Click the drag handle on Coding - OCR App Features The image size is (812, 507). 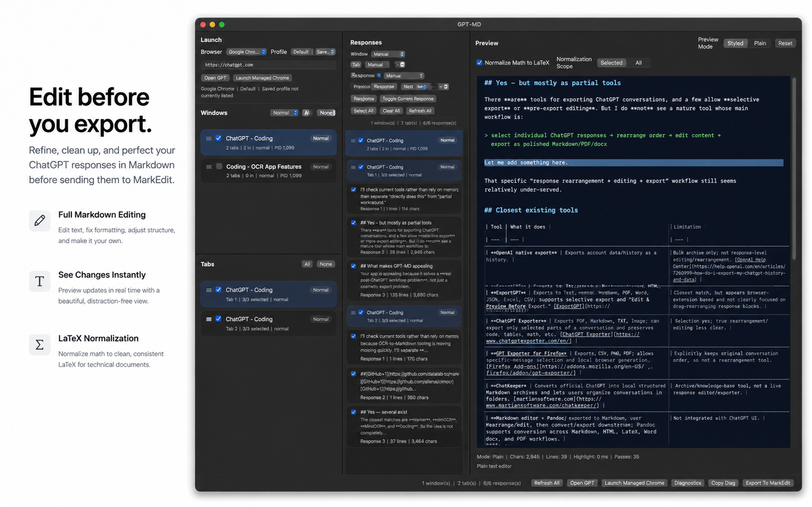[x=209, y=167]
